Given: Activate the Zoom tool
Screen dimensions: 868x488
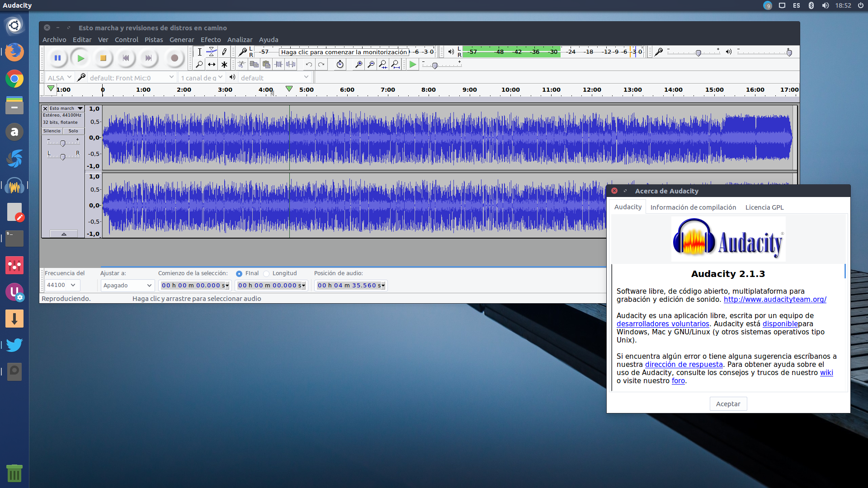Looking at the screenshot, I should (x=199, y=64).
